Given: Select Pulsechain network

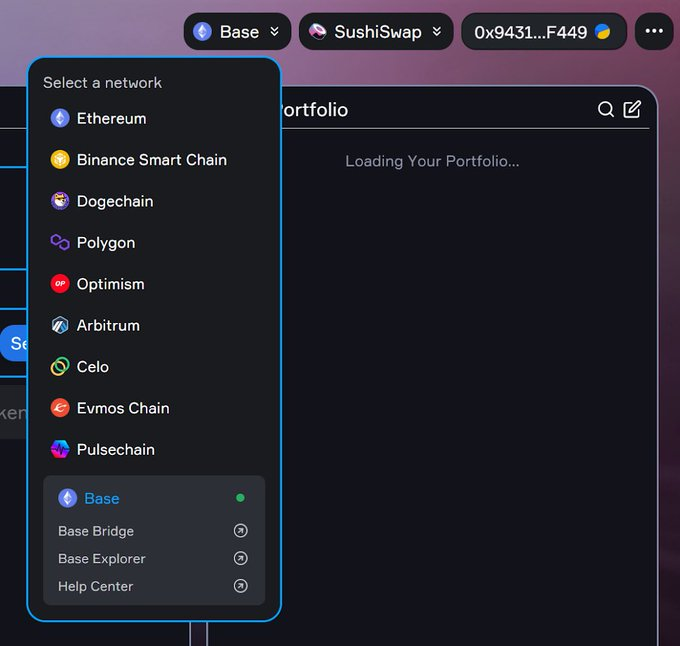Looking at the screenshot, I should click(x=154, y=450).
